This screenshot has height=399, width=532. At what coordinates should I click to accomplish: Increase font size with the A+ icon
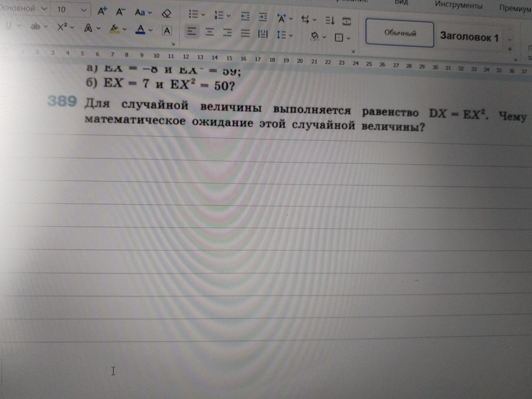[102, 11]
